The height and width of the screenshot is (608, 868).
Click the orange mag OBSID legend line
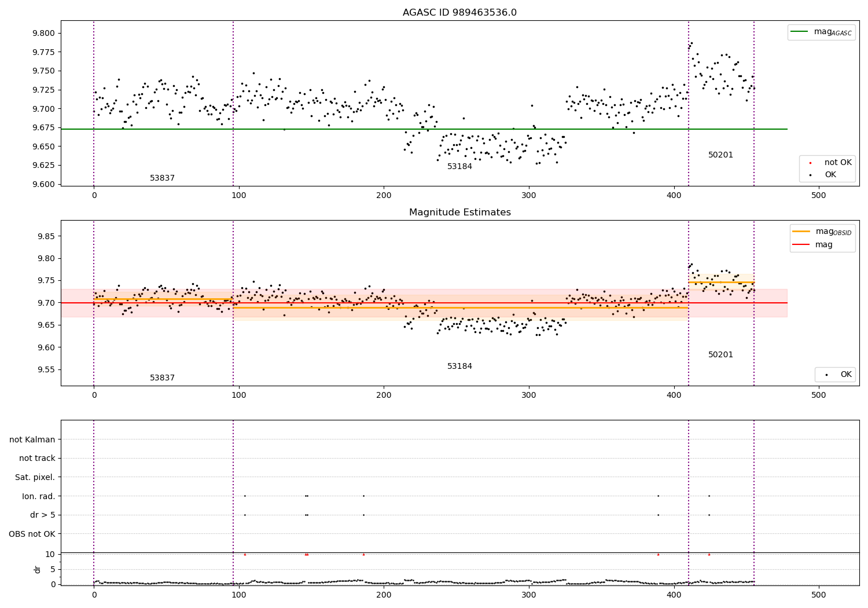click(801, 231)
